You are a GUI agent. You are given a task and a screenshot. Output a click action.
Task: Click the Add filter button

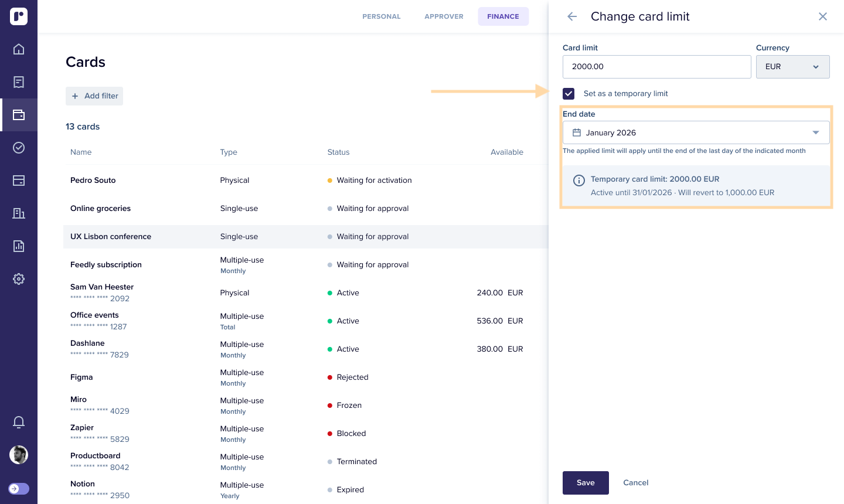[x=94, y=96]
